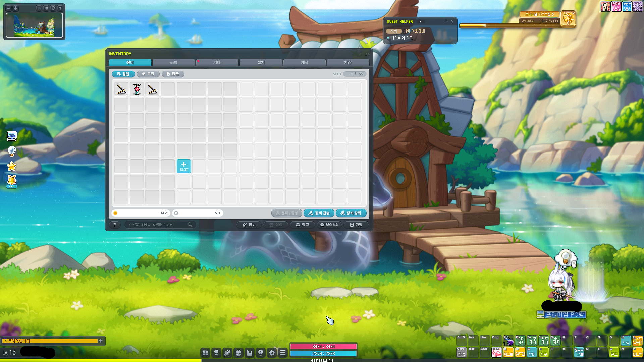Open the character menu icon
Screen dimensions: 644x362
[x=216, y=353]
